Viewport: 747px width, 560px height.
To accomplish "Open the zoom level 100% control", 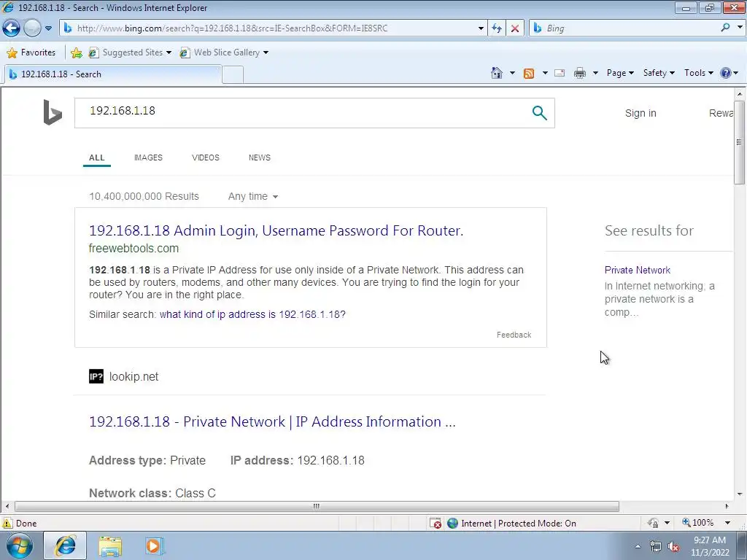I will point(705,523).
